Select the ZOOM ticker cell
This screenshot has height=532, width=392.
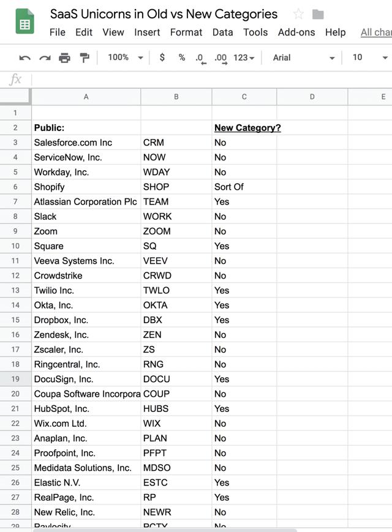(x=176, y=231)
